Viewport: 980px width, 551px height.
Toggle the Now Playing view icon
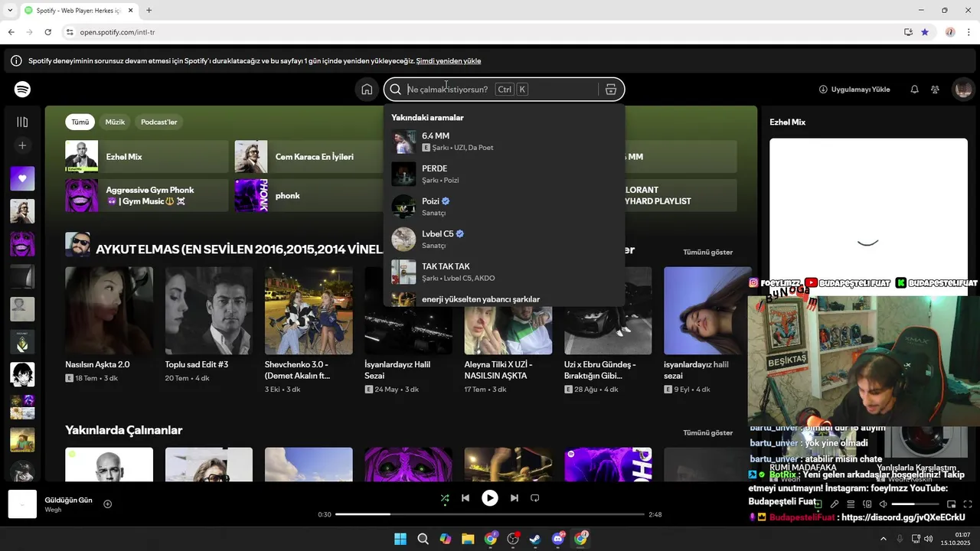[818, 504]
